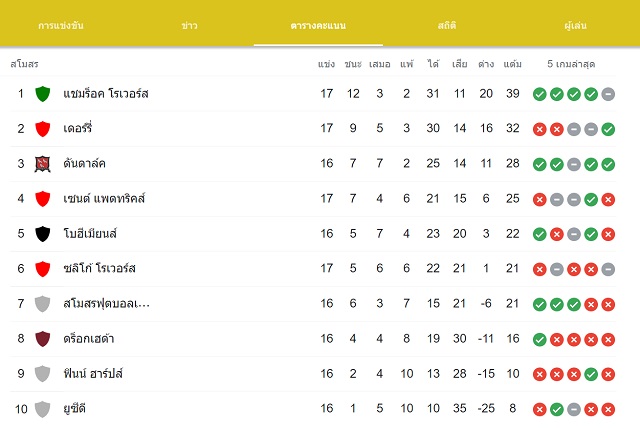Click the grey draw icon in row 1
640x429 pixels.
(x=608, y=94)
